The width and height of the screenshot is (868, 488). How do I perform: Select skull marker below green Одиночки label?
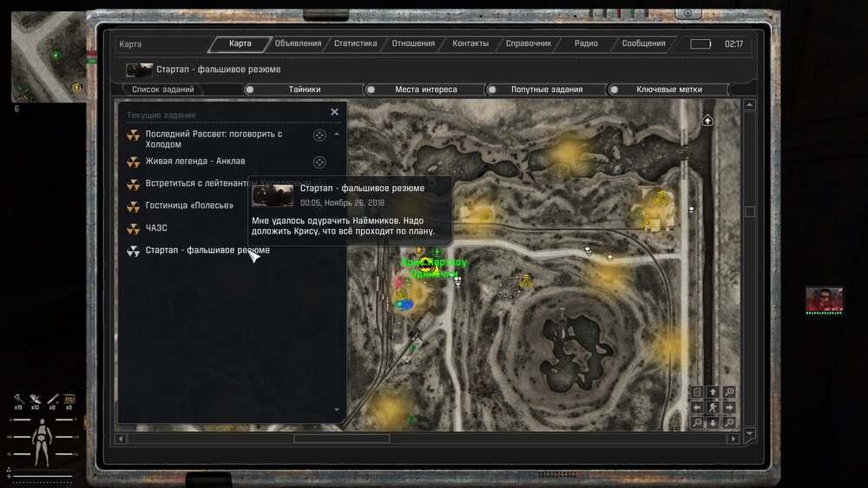pyautogui.click(x=457, y=281)
